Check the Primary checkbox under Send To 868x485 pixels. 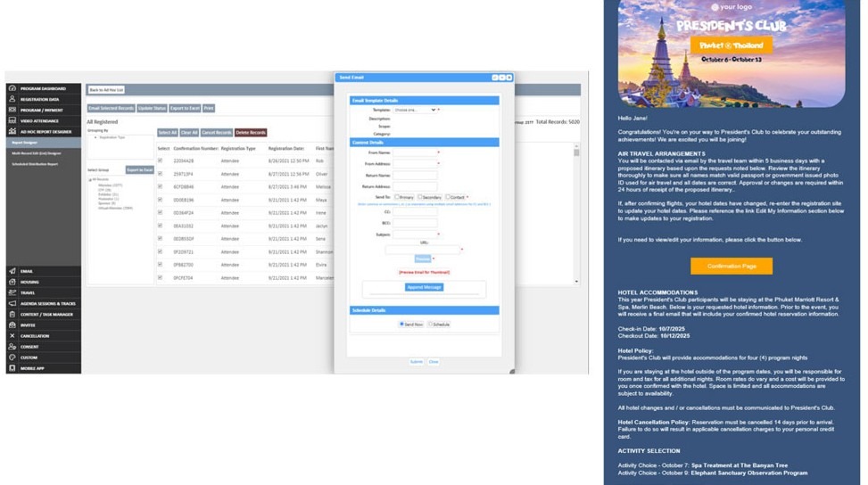click(x=396, y=196)
